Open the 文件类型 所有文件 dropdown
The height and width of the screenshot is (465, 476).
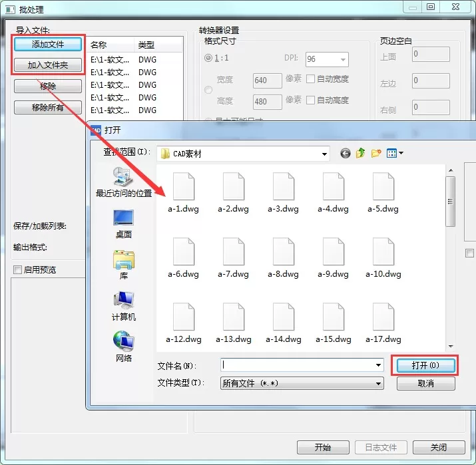point(302,383)
